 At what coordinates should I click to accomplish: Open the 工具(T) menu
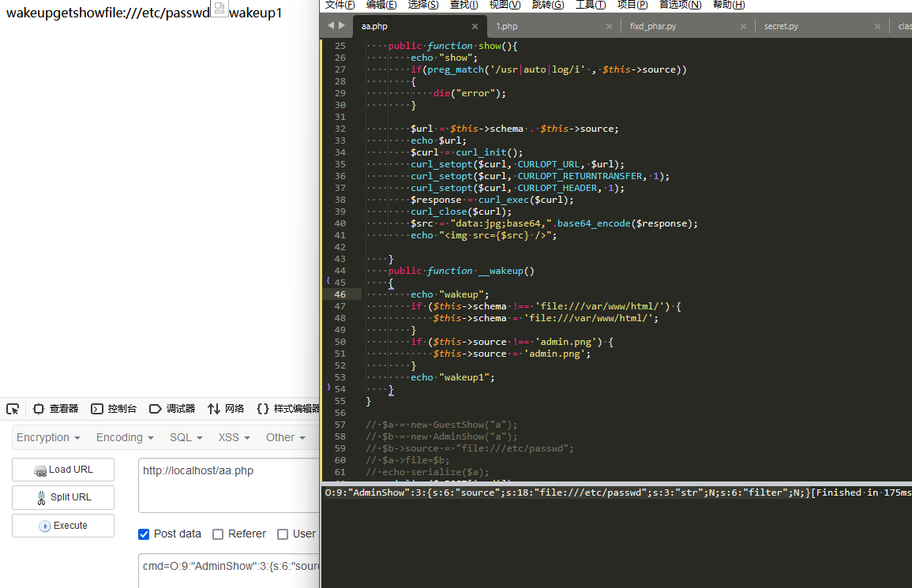(591, 5)
